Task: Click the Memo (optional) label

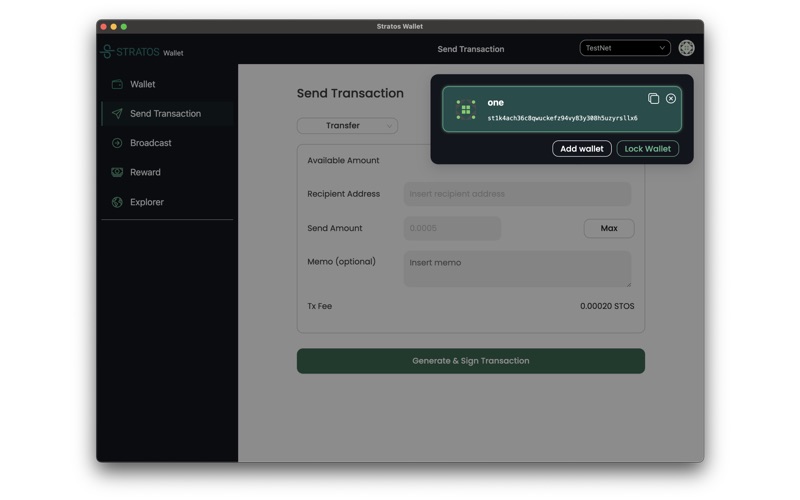Action: tap(341, 262)
